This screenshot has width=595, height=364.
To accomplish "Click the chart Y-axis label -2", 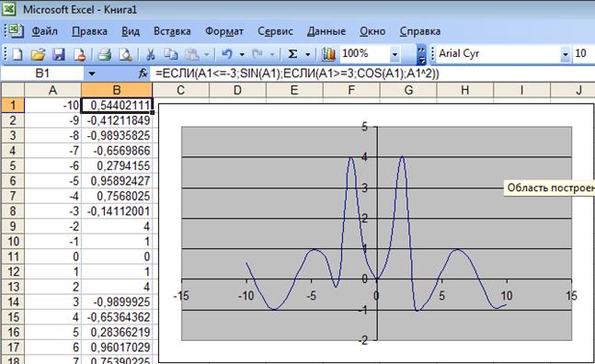I will click(x=363, y=340).
